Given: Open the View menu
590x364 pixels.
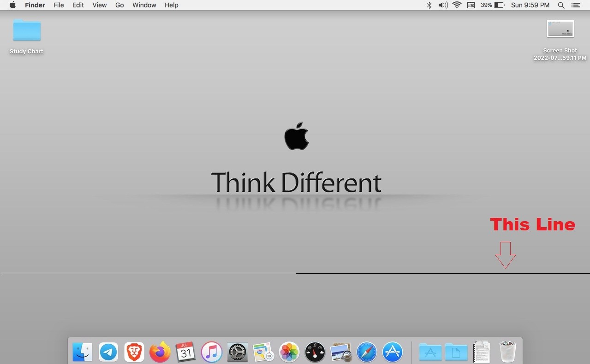Looking at the screenshot, I should point(100,5).
